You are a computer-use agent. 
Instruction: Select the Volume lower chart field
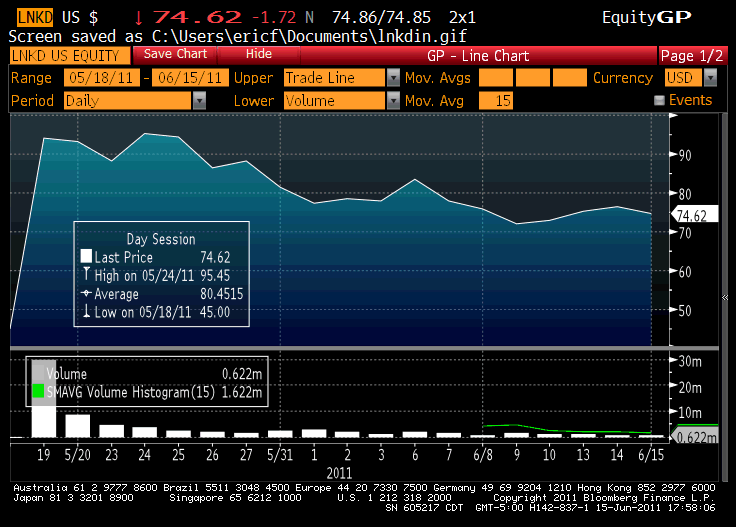tap(334, 100)
